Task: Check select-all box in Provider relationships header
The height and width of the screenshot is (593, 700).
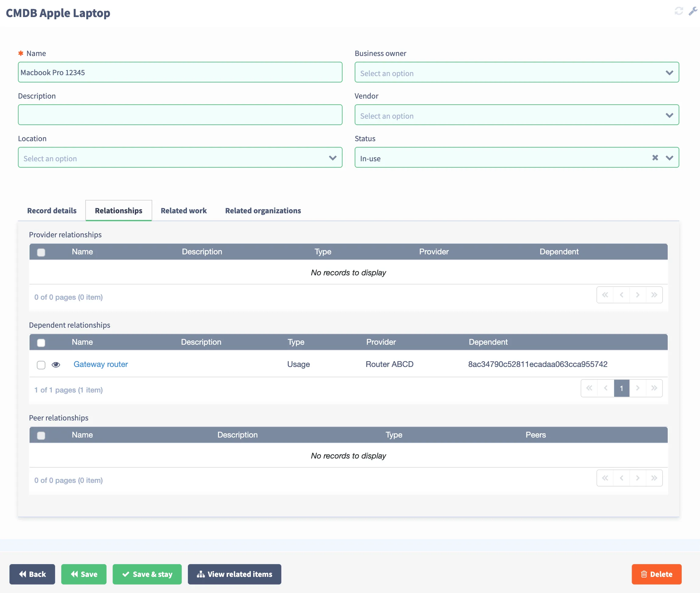Action: click(41, 252)
